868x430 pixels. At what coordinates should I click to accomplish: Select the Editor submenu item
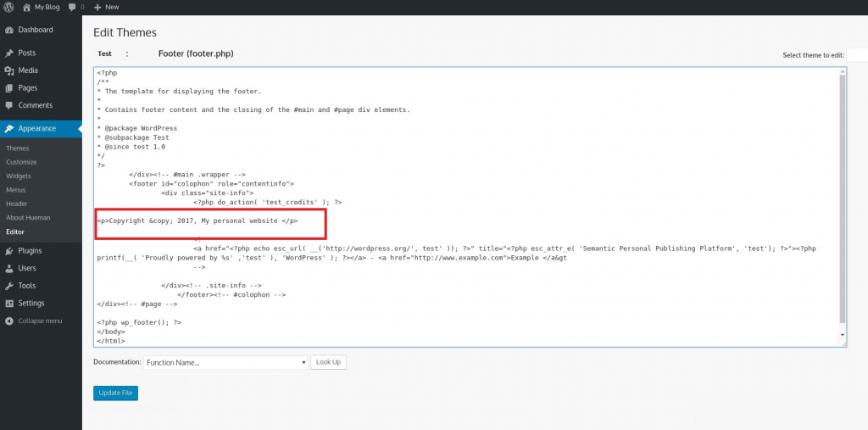click(x=15, y=232)
